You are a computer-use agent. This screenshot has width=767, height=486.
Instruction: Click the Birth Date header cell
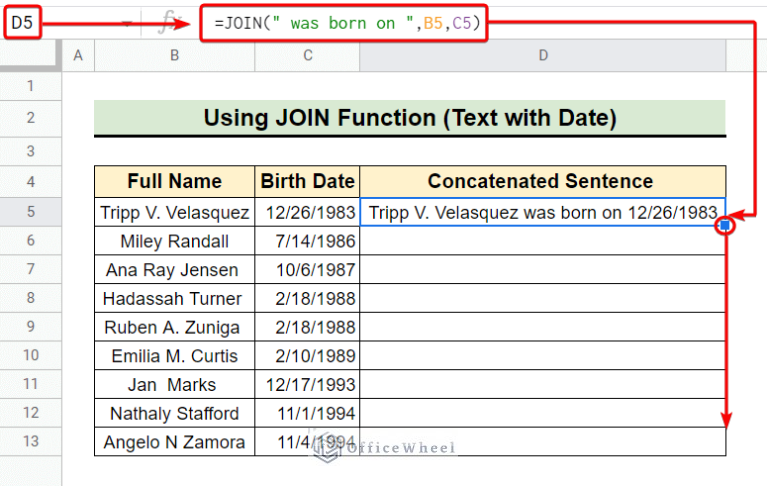tap(307, 182)
